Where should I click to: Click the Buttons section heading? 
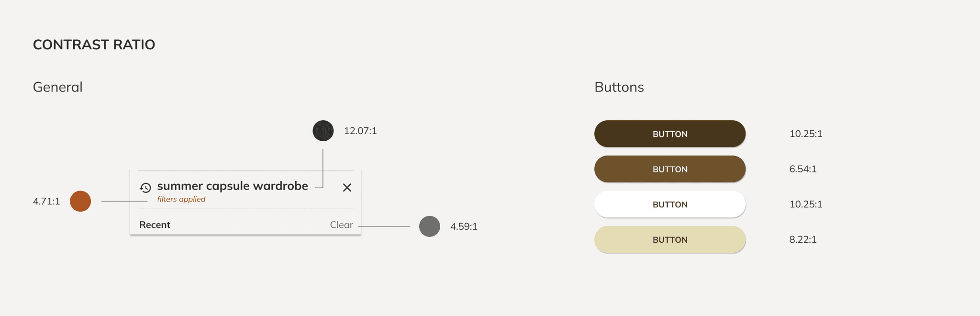pyautogui.click(x=619, y=87)
